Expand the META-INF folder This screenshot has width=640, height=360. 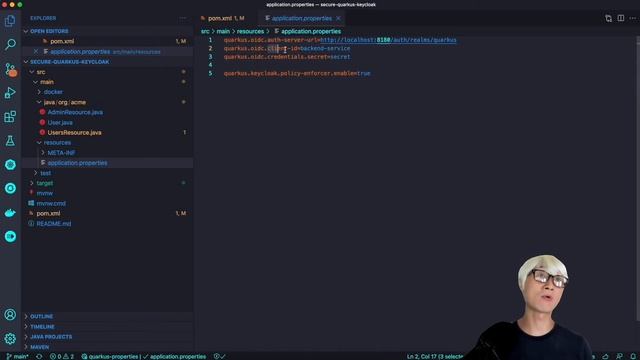61,153
